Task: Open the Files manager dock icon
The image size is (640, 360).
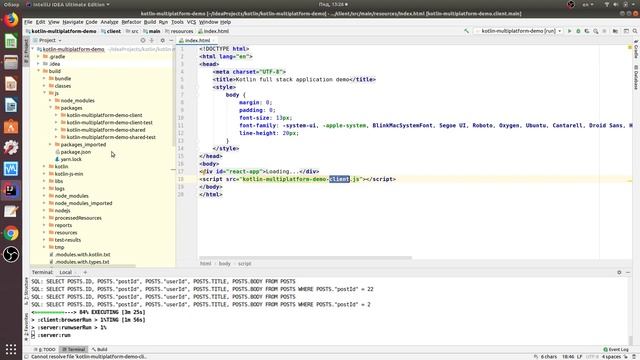Action: 11,62
